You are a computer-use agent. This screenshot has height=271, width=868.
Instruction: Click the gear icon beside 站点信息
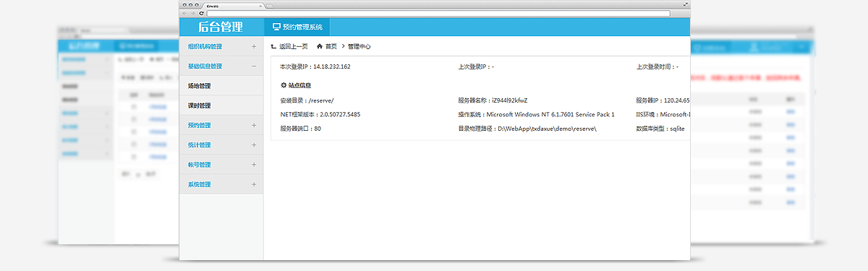click(284, 85)
